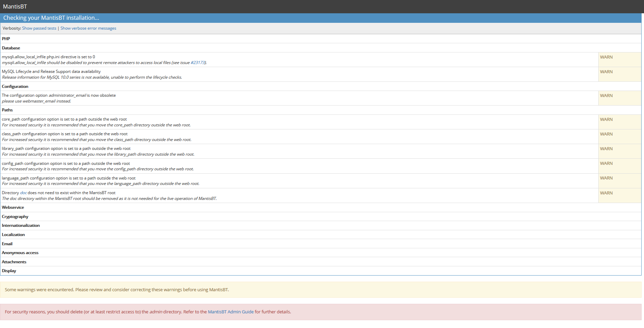Click WARN status for language_path option
Screen dimensions: 644x328
click(606, 178)
